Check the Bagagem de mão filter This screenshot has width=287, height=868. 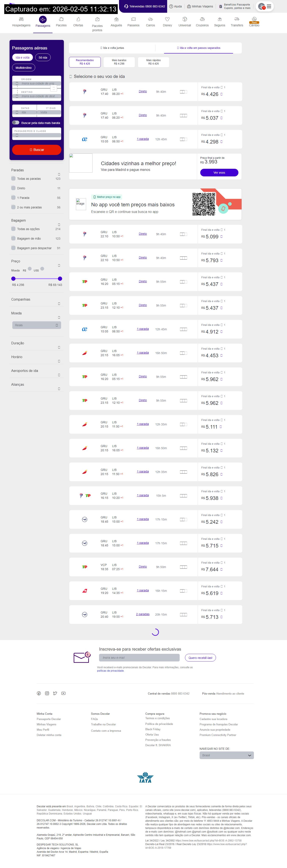(14, 238)
